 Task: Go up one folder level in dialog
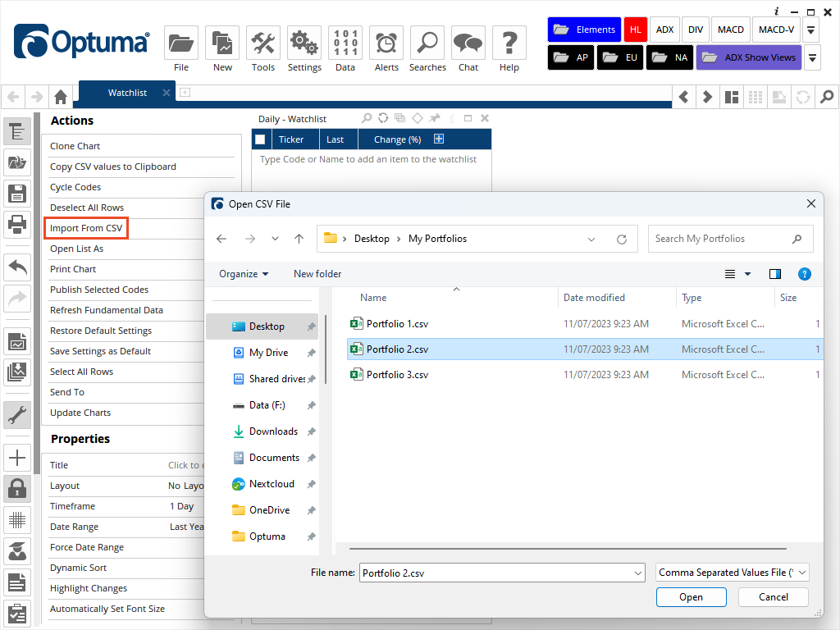click(x=299, y=239)
